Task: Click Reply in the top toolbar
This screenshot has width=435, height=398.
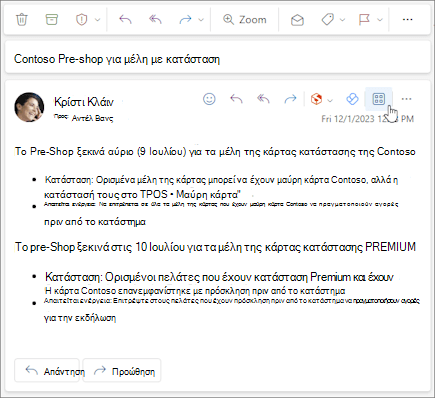Action: [125, 20]
